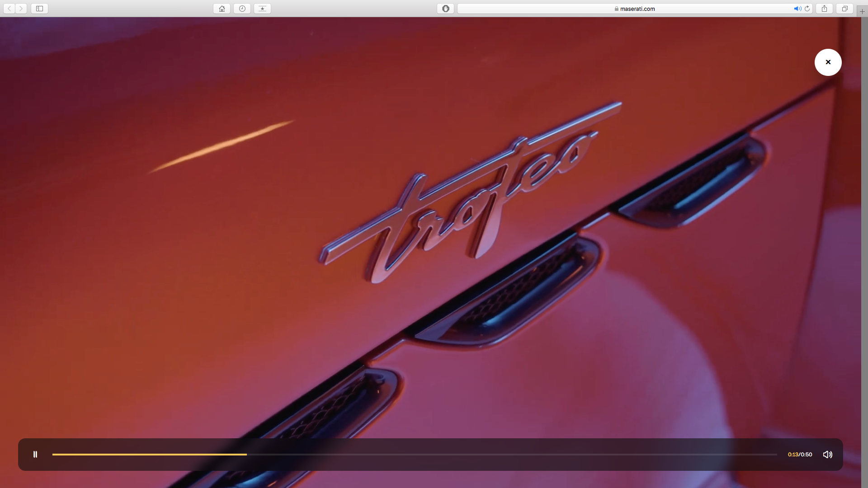Mute the tab using the address bar speaker icon

pos(797,9)
